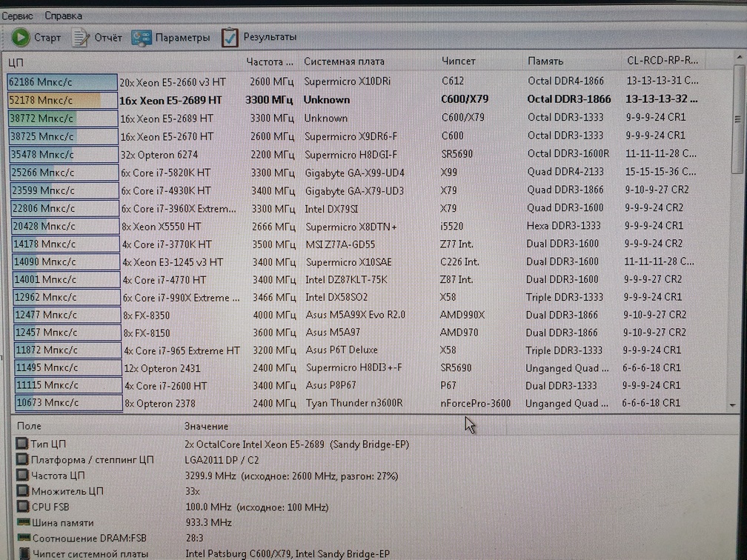Click the Tyan Thunder n3600R cell
The image size is (747, 560).
point(354,403)
